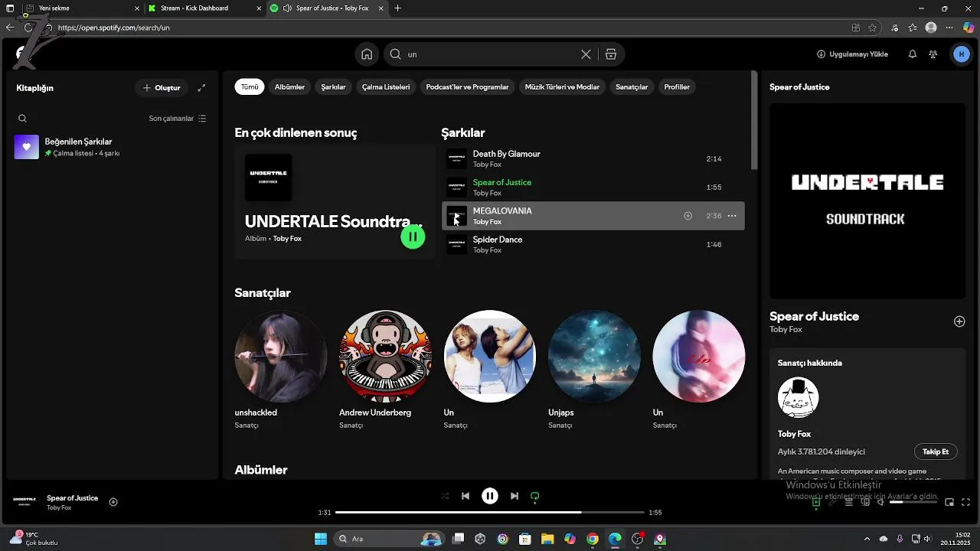Clear the search field with the X icon
This screenshot has height=551, width=980.
click(586, 54)
